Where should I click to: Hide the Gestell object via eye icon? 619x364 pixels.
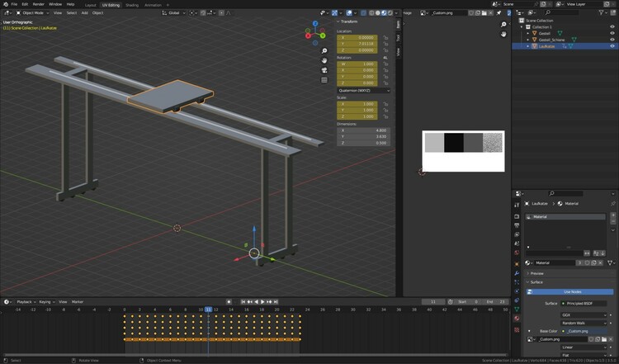[x=612, y=33]
